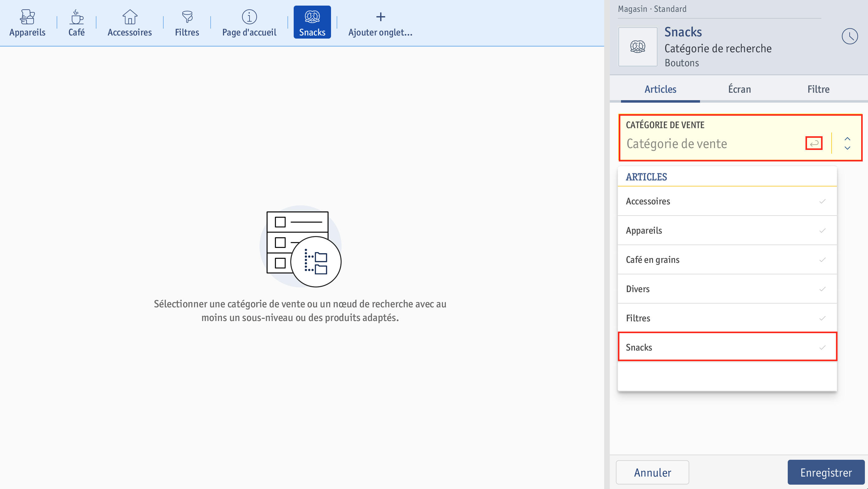
Task: Click the Snacks panel title
Action: [x=683, y=32]
